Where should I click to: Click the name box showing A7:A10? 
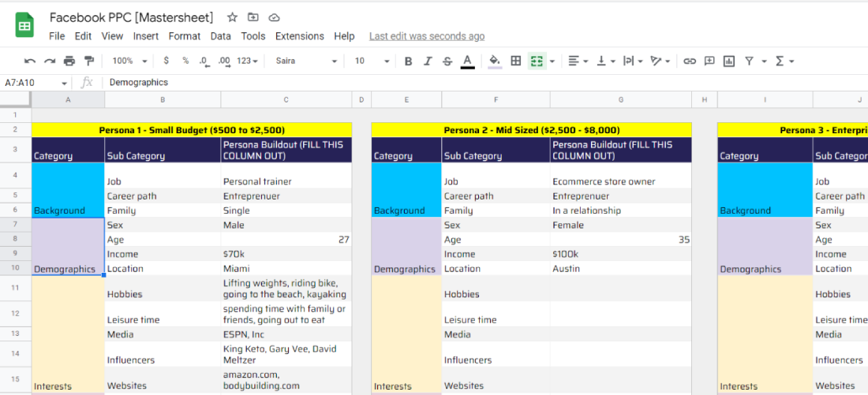tap(36, 83)
